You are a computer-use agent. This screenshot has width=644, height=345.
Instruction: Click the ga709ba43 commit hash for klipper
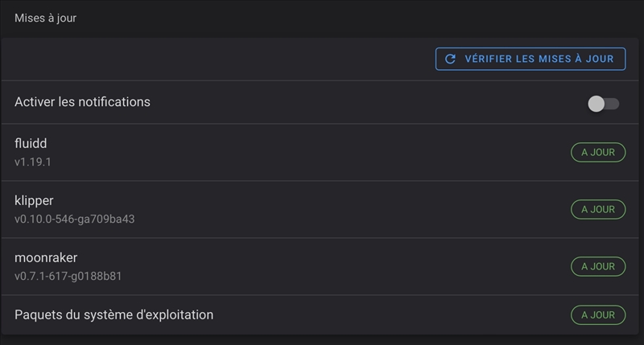[108, 219]
